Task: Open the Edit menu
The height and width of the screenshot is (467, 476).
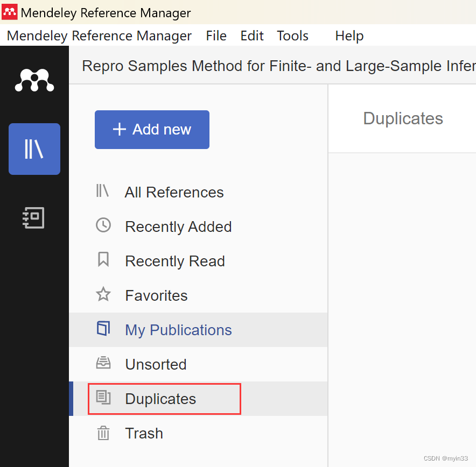Action: click(252, 36)
